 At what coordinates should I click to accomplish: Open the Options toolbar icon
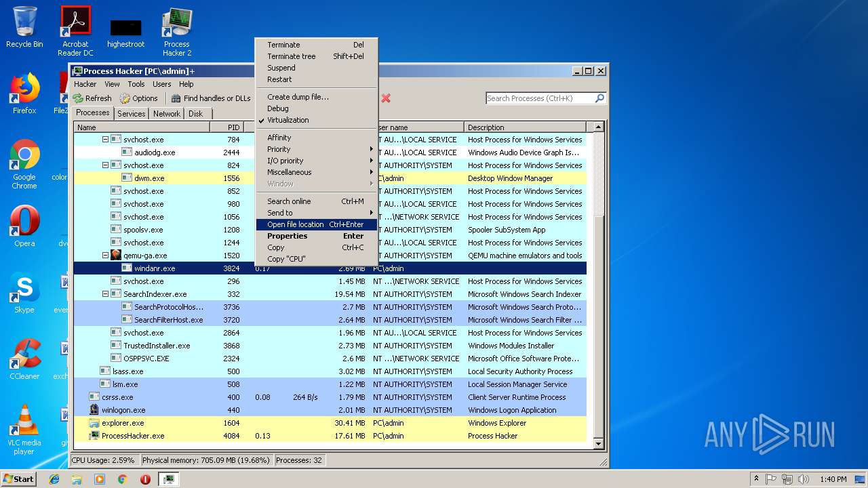[125, 98]
